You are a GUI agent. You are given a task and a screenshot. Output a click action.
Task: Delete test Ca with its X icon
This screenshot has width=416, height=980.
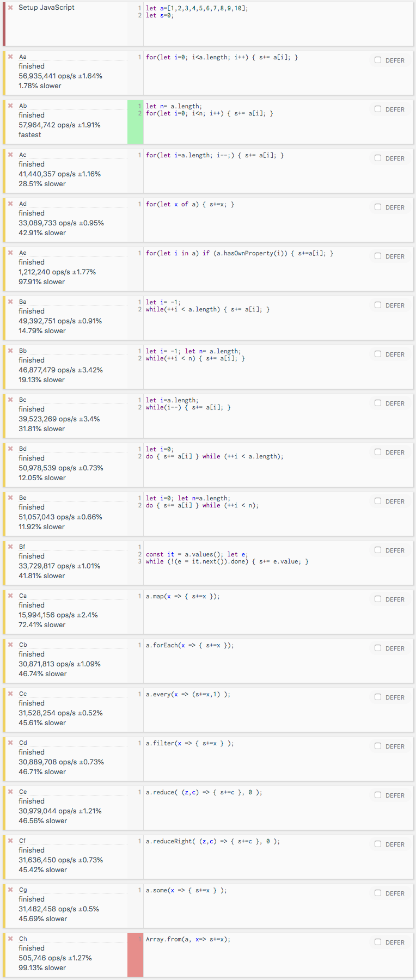10,595
